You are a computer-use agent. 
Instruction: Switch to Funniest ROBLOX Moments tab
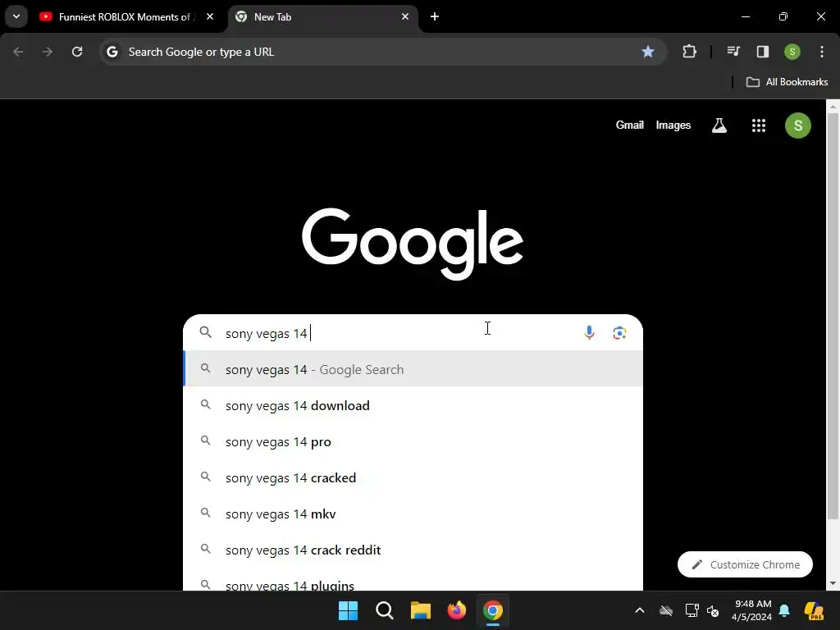125,16
